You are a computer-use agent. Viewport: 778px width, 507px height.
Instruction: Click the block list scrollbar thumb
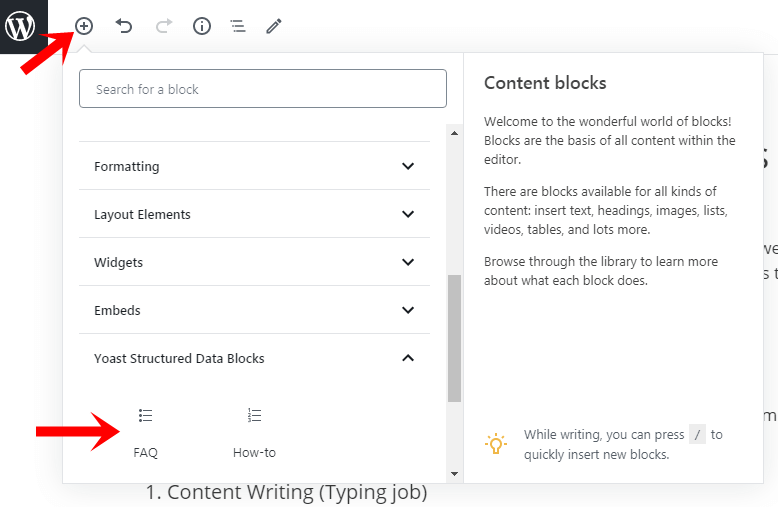pyautogui.click(x=454, y=338)
